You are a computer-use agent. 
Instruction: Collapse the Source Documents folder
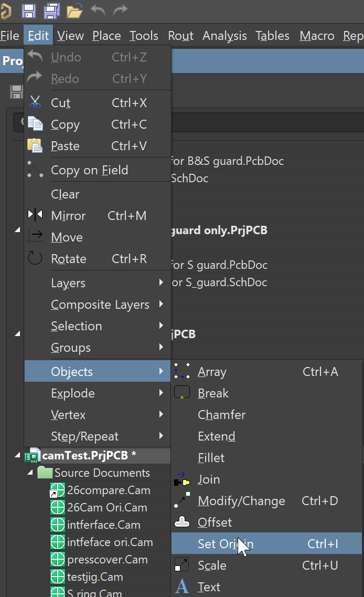coord(31,473)
